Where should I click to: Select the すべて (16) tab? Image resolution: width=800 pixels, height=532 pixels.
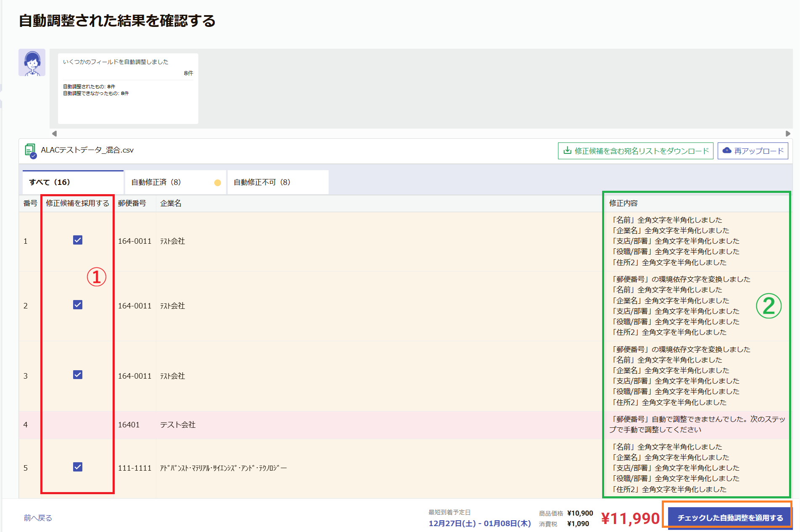pyautogui.click(x=73, y=182)
